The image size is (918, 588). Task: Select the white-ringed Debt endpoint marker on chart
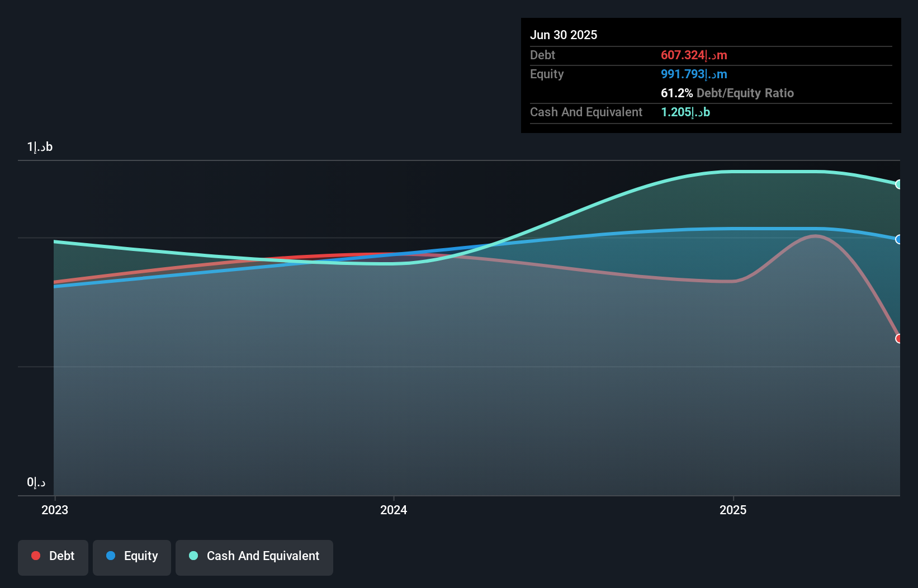click(900, 338)
